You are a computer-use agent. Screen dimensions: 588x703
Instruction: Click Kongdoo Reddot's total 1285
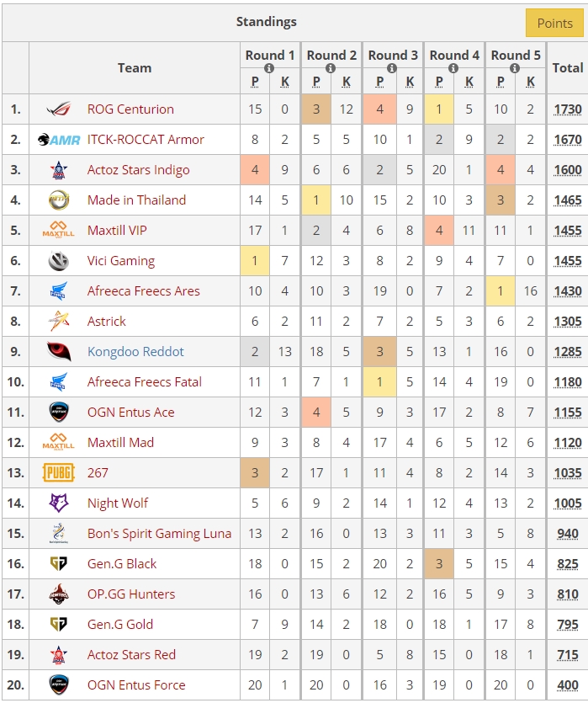[568, 352]
